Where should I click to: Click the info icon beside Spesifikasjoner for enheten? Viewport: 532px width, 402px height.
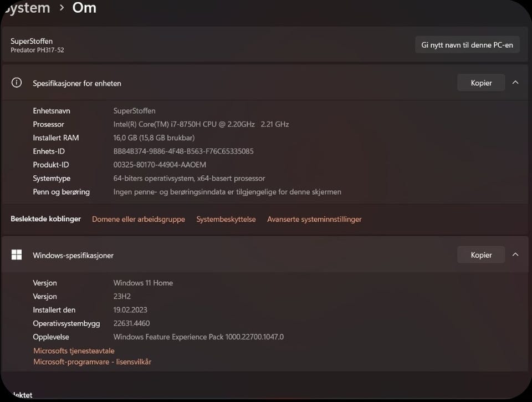coord(17,83)
